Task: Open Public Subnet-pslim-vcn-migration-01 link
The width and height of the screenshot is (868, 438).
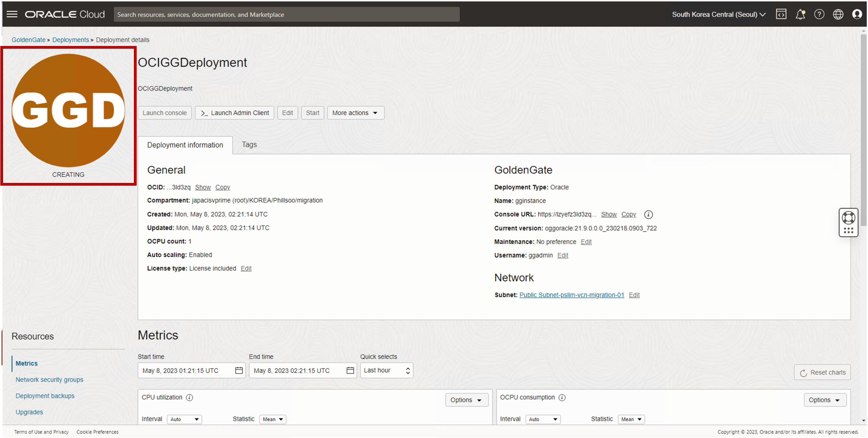Action: tap(572, 295)
